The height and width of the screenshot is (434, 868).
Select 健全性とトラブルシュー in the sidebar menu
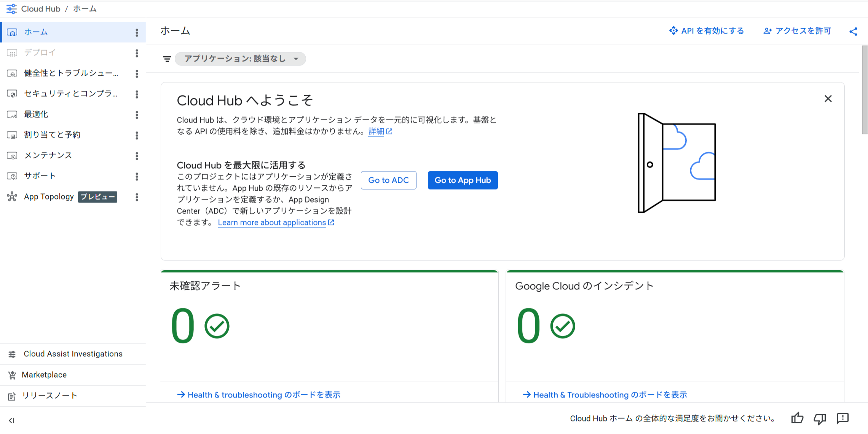click(x=70, y=73)
